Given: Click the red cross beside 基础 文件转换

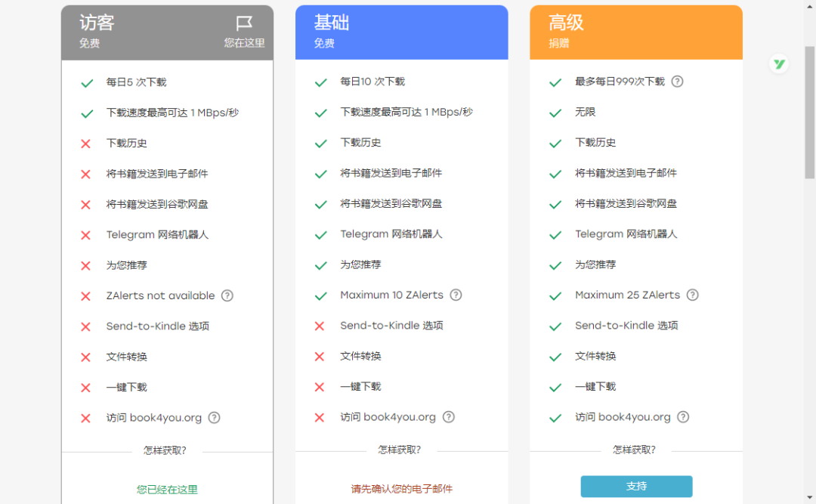Looking at the screenshot, I should 320,357.
